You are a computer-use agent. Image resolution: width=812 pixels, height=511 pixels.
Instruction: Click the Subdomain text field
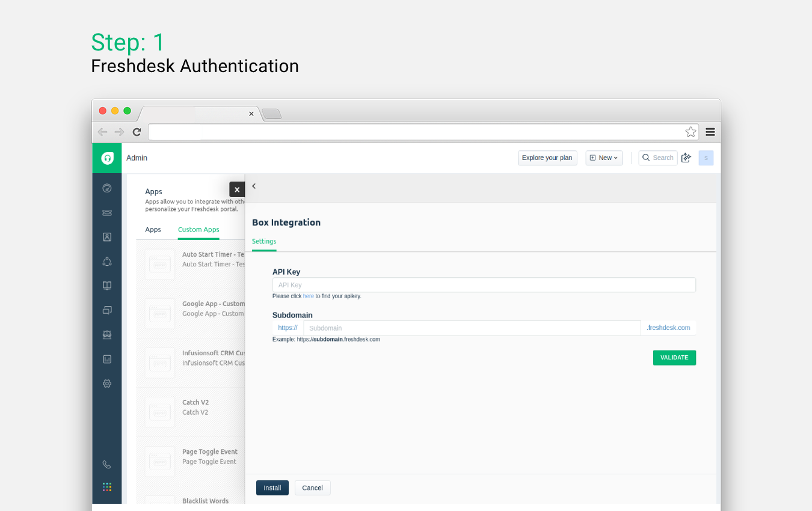click(472, 328)
